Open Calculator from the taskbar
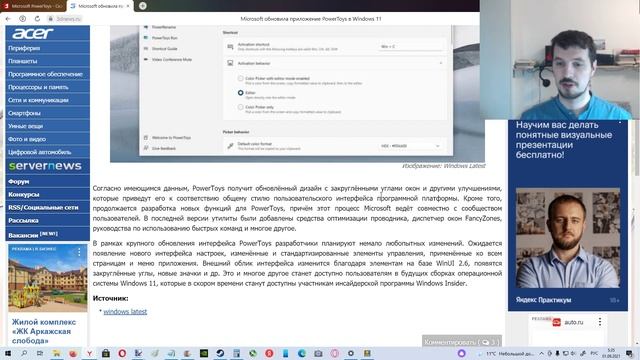 coord(236,353)
